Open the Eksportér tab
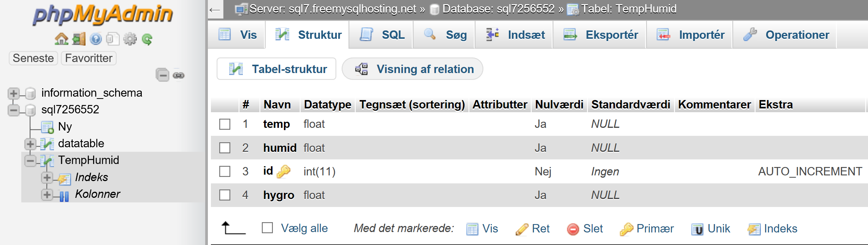This screenshot has height=245, width=868. pyautogui.click(x=600, y=35)
